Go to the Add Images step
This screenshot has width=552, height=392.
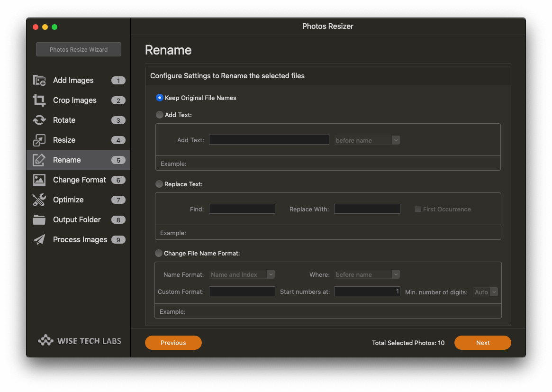tap(73, 80)
